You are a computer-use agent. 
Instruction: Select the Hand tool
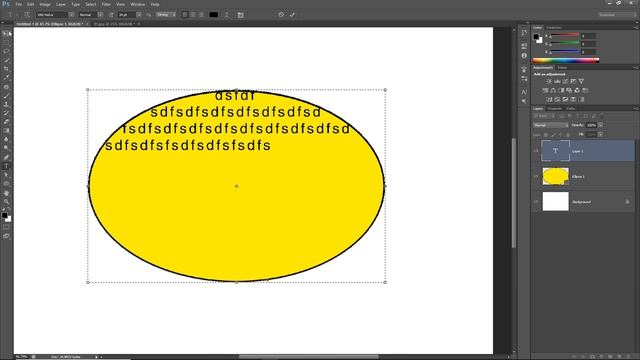coord(6,193)
